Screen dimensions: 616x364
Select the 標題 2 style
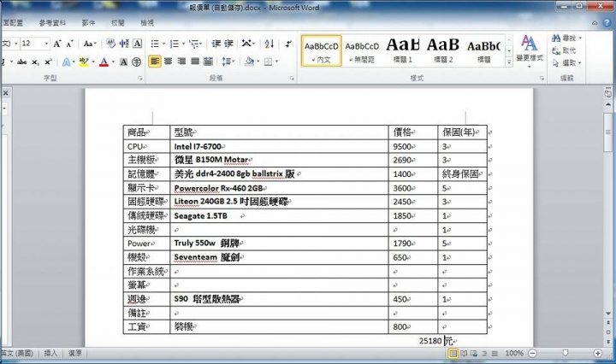[443, 51]
